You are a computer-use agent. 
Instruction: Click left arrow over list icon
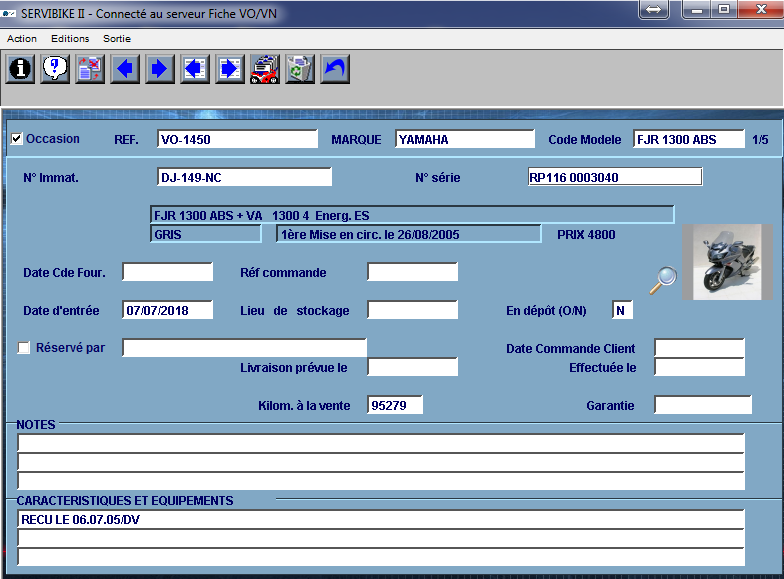pos(194,69)
